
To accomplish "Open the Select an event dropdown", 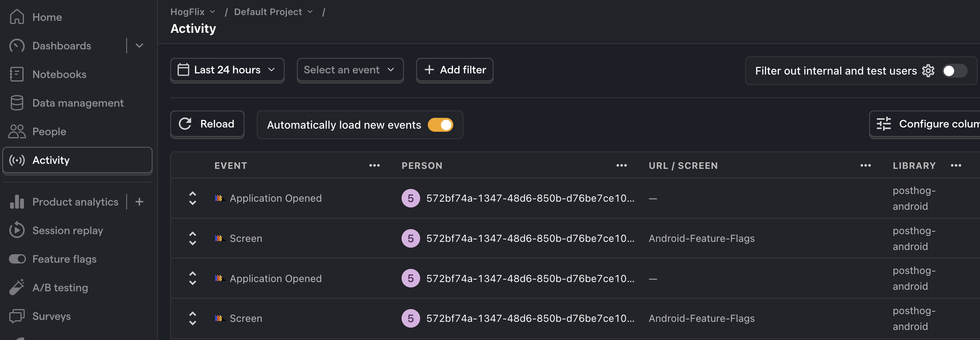I will (350, 70).
